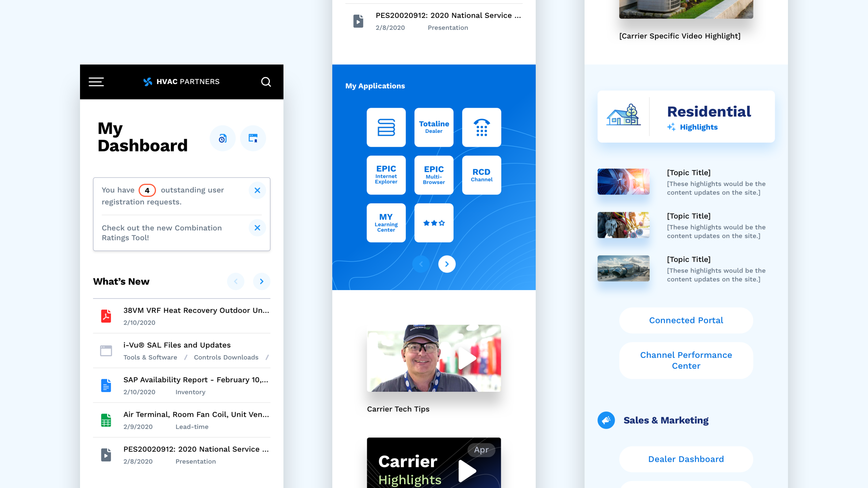Viewport: 868px width, 488px height.
Task: Open the SAP Availability Report document
Action: point(196,380)
